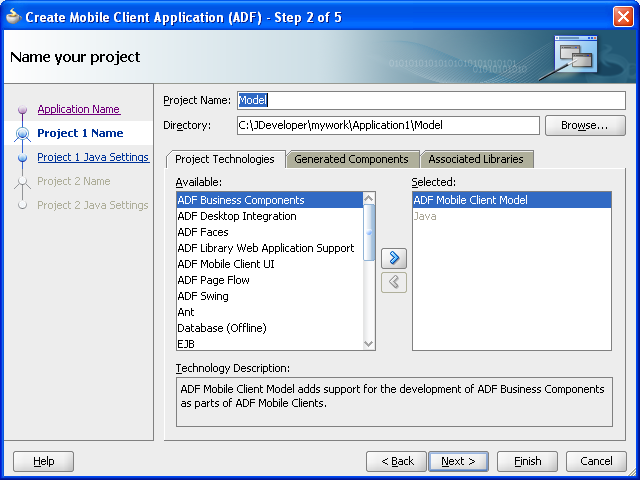This screenshot has width=640, height=480.
Task: Go to the Application Name step
Action: click(x=79, y=109)
